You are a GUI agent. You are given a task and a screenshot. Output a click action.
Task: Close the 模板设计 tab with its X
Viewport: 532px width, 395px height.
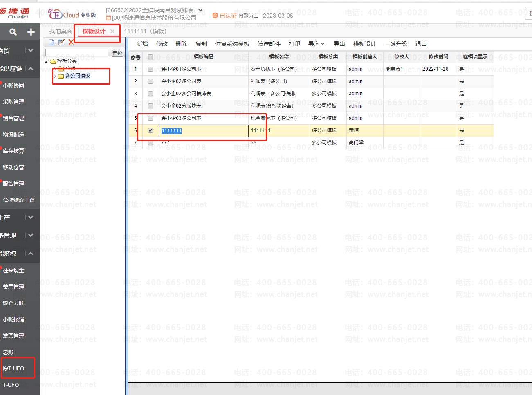112,31
